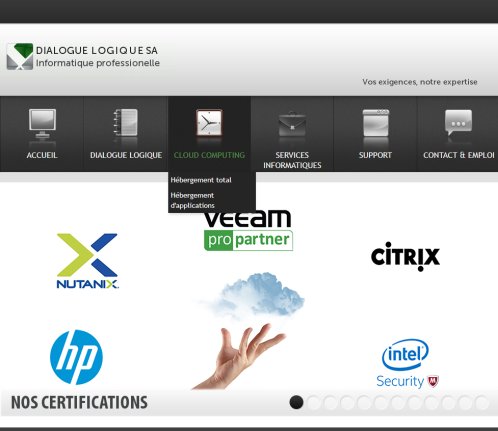This screenshot has width=498, height=431.
Task: Click the Cloud Computing clock icon
Action: point(209,122)
